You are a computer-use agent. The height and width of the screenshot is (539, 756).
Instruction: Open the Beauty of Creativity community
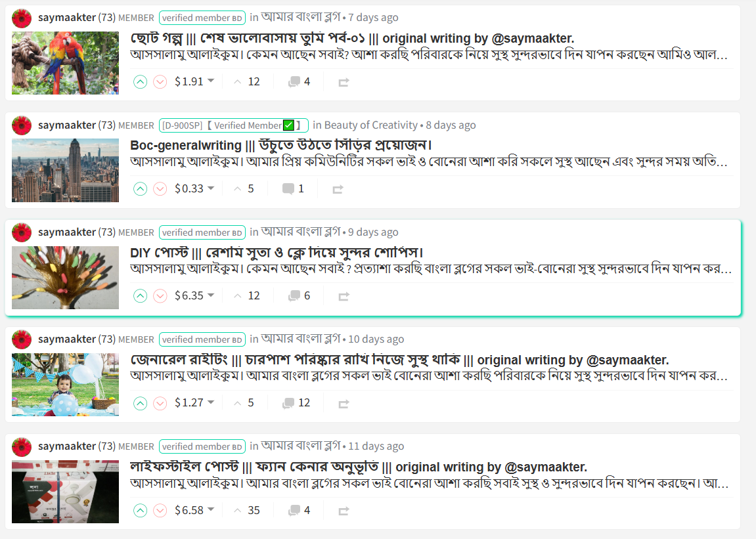point(370,125)
